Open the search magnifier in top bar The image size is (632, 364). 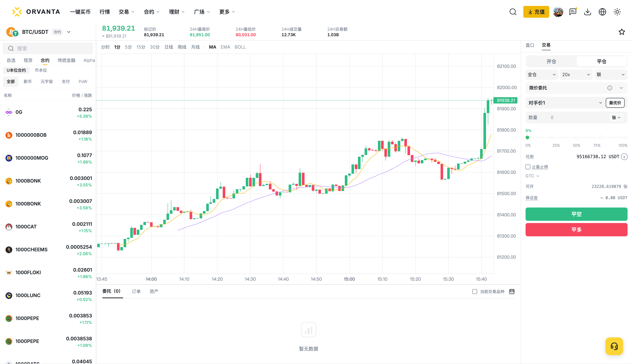point(513,12)
